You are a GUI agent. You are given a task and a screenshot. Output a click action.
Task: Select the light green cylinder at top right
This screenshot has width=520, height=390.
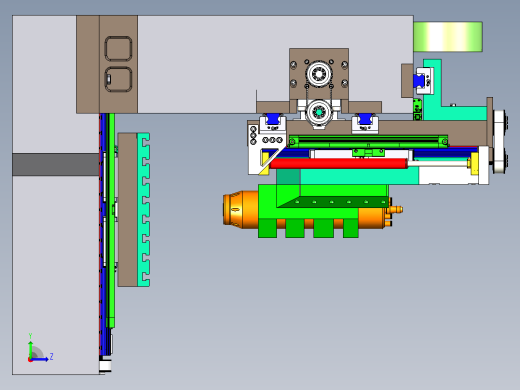click(x=448, y=37)
